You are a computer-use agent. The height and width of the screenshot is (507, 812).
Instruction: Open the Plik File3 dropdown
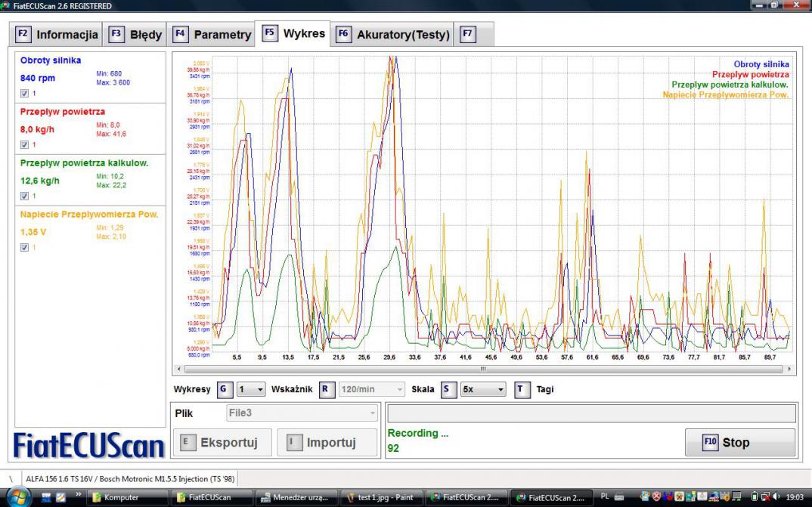tap(302, 413)
